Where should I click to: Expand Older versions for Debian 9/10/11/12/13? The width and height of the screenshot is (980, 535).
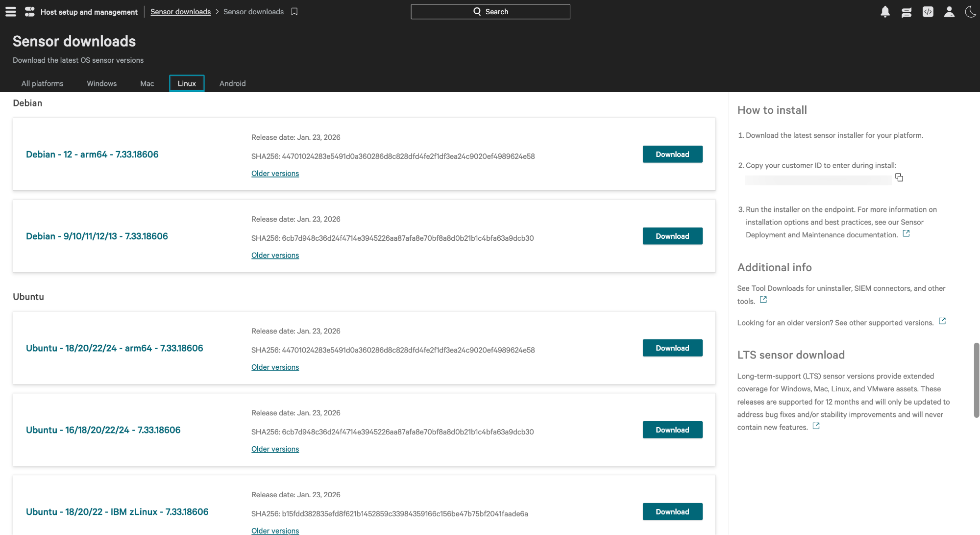tap(275, 255)
